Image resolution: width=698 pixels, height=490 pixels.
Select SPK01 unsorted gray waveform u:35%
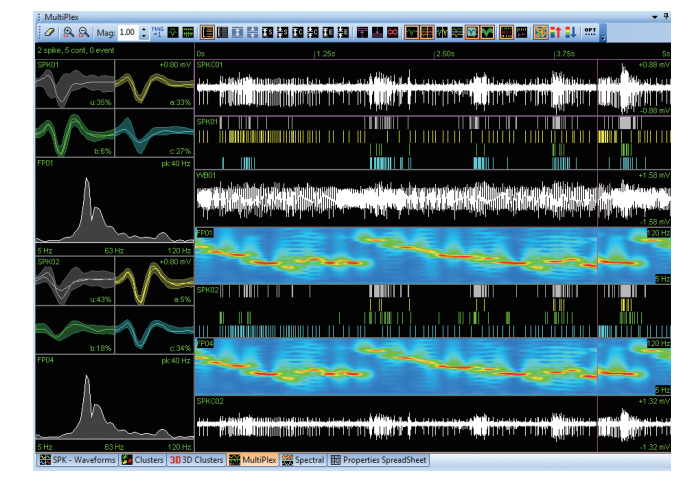(75, 84)
